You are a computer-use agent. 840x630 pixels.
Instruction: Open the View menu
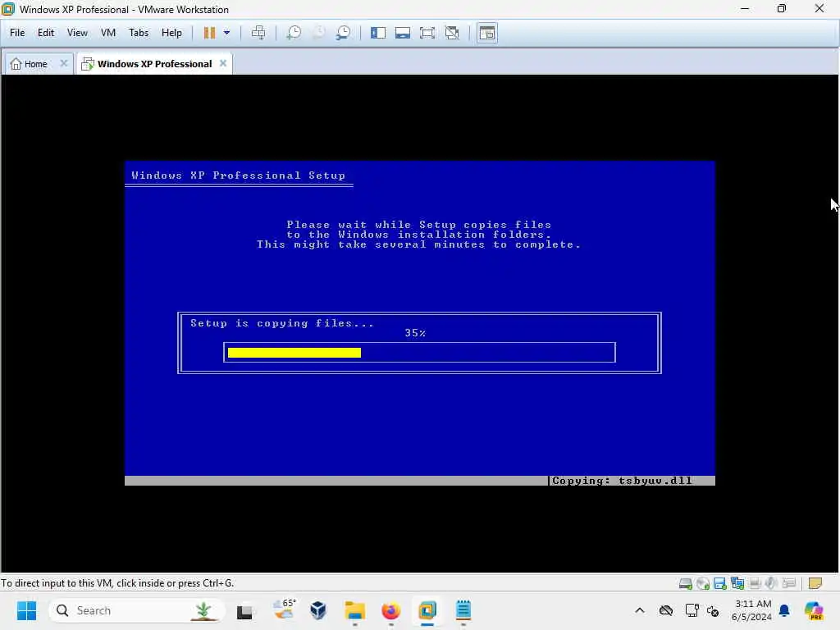coord(77,33)
